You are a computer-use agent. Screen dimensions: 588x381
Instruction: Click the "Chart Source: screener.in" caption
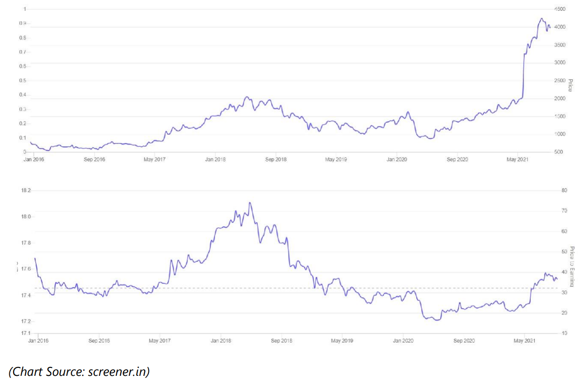[x=79, y=372]
